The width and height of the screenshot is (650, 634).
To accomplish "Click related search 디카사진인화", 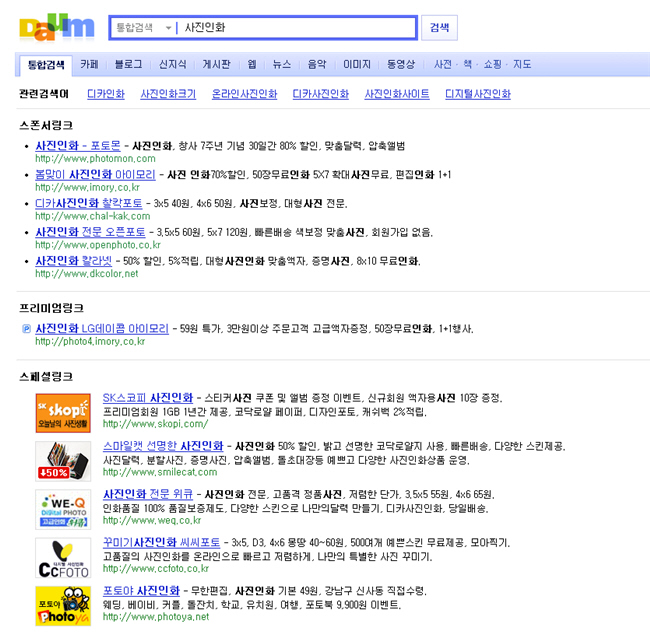I will click(x=320, y=94).
